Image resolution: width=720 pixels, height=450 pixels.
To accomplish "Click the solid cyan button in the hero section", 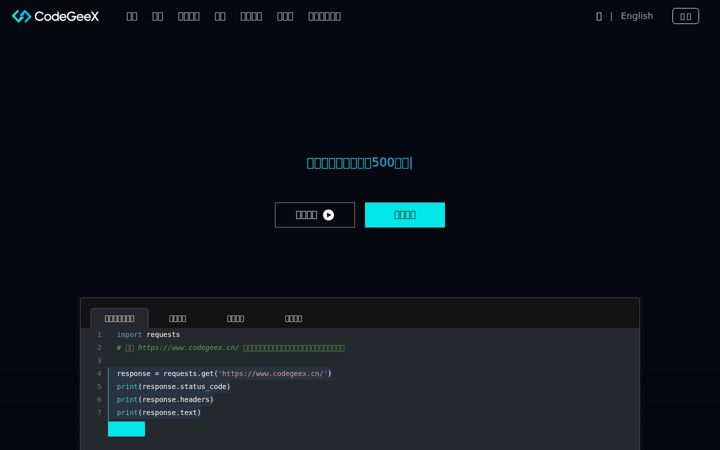I will click(405, 215).
